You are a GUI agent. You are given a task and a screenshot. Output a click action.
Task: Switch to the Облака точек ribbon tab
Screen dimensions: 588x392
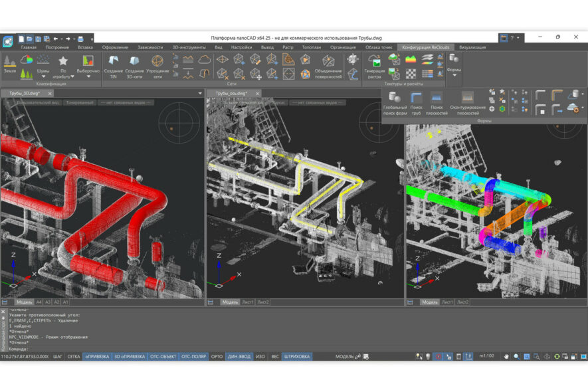(x=379, y=47)
